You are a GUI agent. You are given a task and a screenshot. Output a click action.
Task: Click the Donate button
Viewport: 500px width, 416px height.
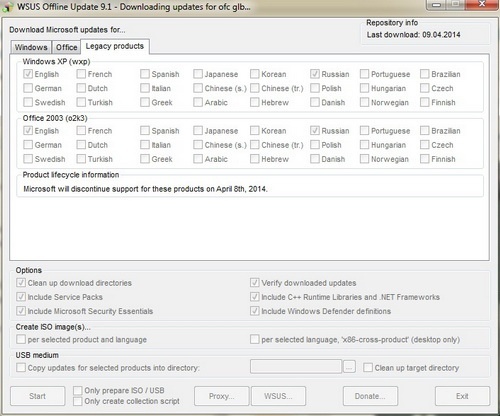pyautogui.click(x=370, y=396)
